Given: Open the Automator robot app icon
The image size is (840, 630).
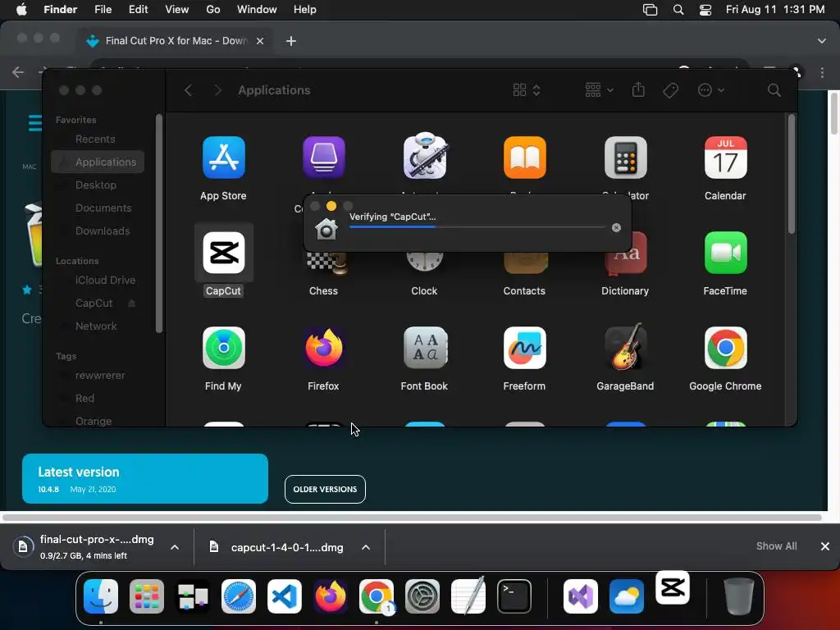Looking at the screenshot, I should tap(424, 156).
